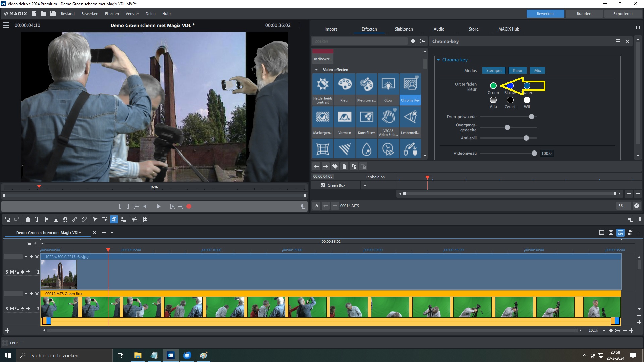Click the Bewerken workspace button
The width and height of the screenshot is (644, 362).
tap(545, 14)
